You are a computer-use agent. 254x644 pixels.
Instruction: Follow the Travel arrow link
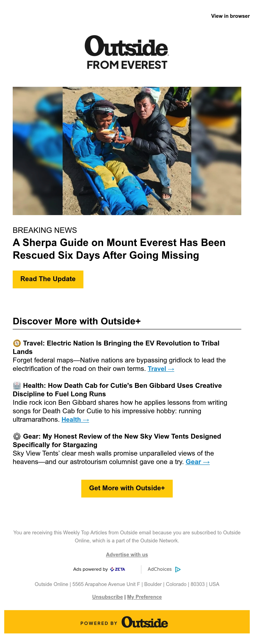(161, 369)
